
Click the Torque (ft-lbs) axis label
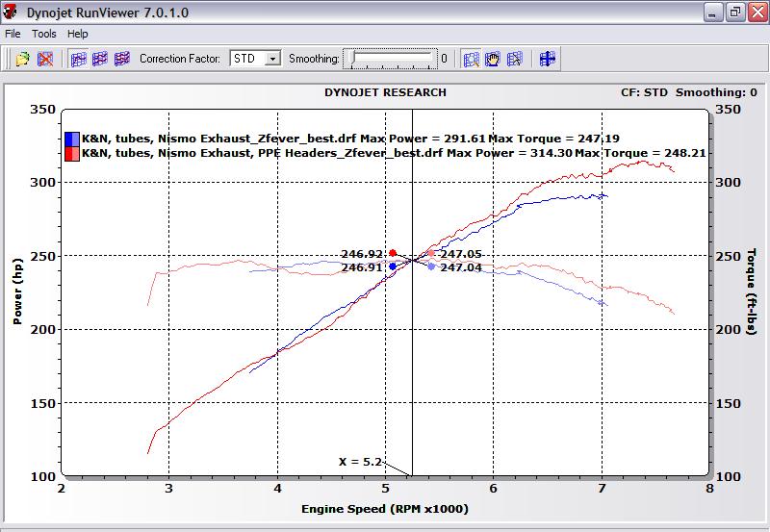tap(752, 291)
